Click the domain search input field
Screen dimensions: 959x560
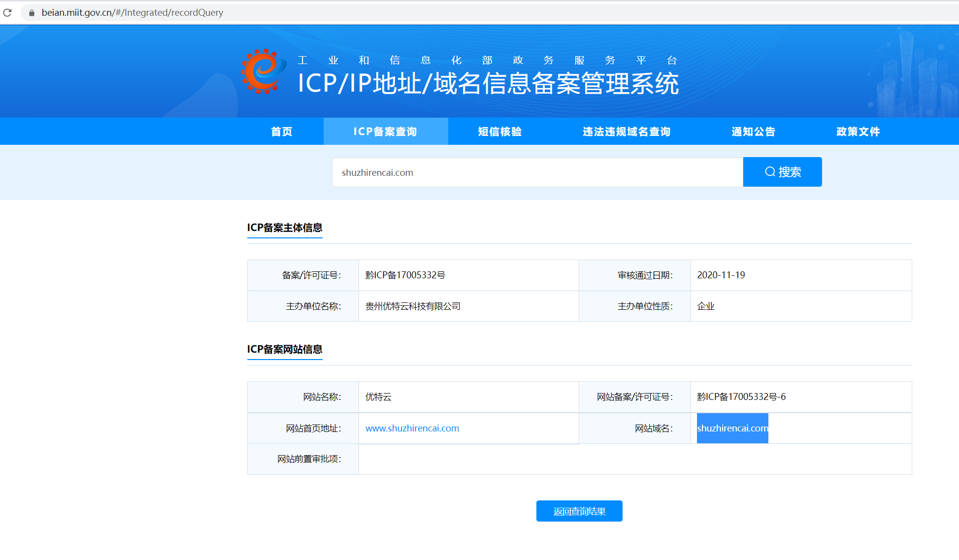(537, 172)
